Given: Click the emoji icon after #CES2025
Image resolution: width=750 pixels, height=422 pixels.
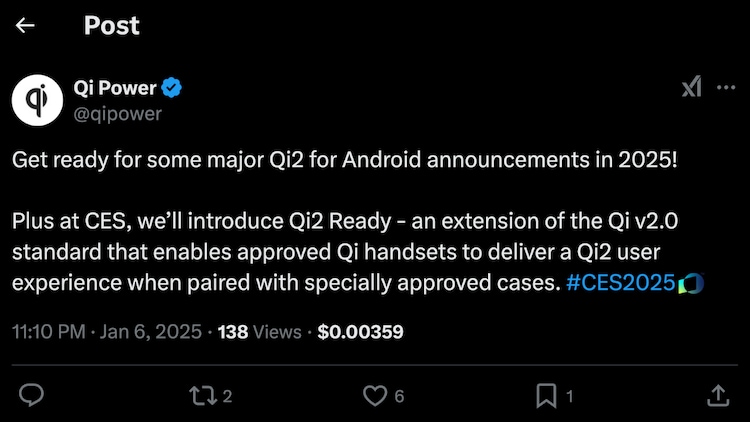Looking at the screenshot, I should 692,283.
